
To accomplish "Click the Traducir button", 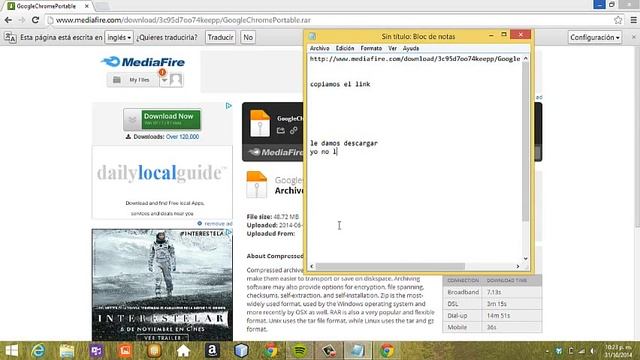I will click(x=220, y=37).
